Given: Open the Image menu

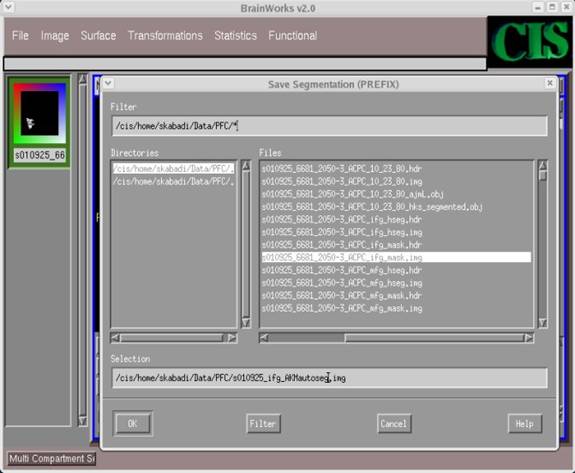Looking at the screenshot, I should pyautogui.click(x=55, y=36).
